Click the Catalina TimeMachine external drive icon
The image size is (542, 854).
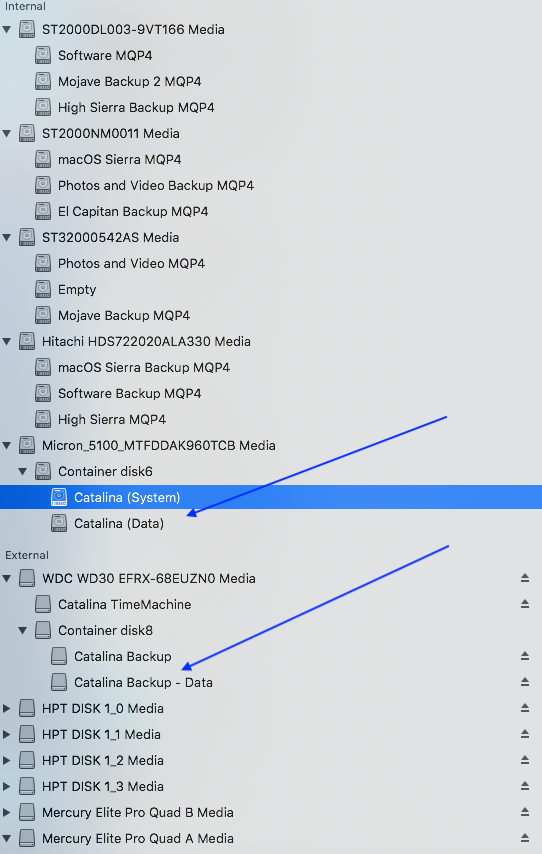tap(43, 604)
